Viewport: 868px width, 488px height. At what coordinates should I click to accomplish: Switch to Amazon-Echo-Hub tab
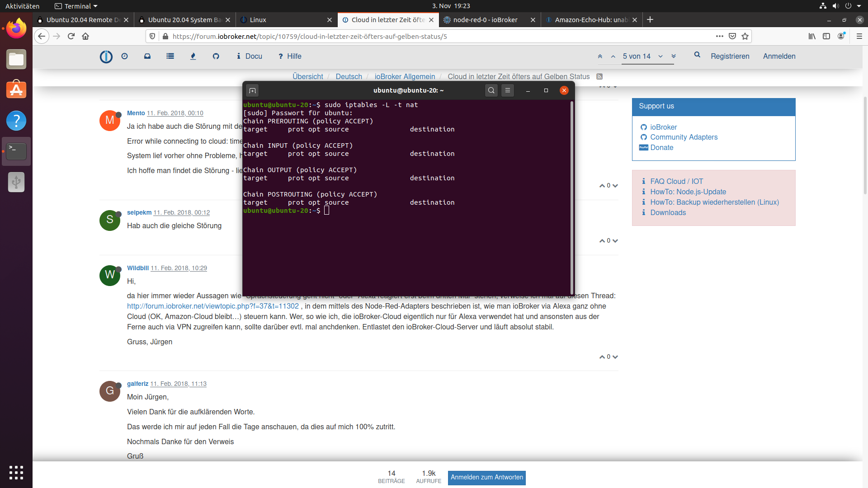pos(591,20)
